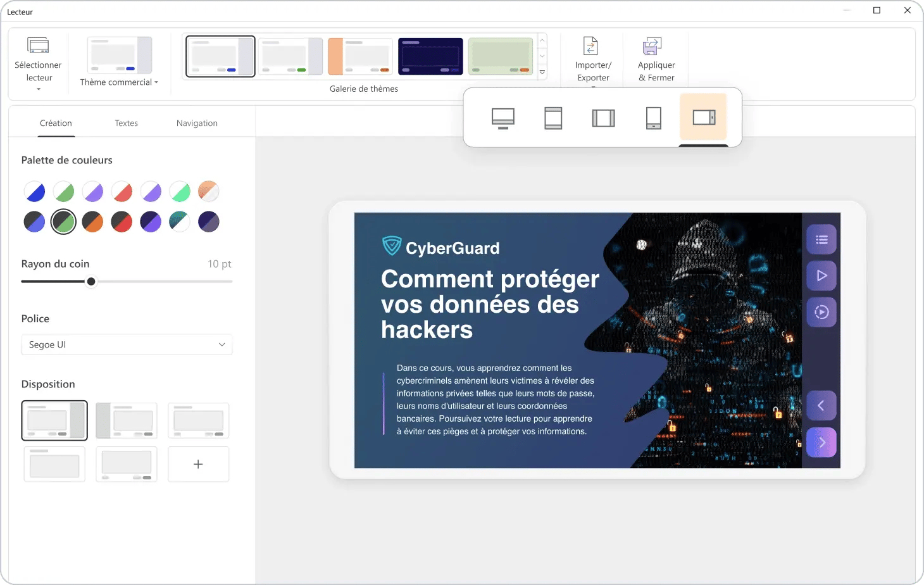Click the CyberGuard logo in slide
Image resolution: width=924 pixels, height=585 pixels.
pos(441,247)
